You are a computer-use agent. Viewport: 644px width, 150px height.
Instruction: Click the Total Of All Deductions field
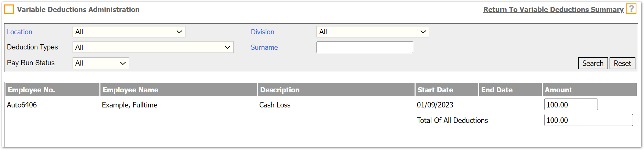coord(588,120)
